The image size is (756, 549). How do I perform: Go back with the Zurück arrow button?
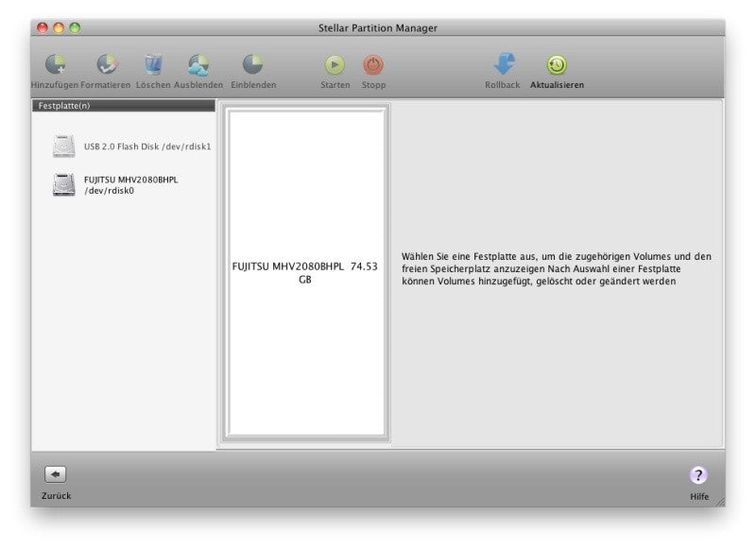point(56,474)
